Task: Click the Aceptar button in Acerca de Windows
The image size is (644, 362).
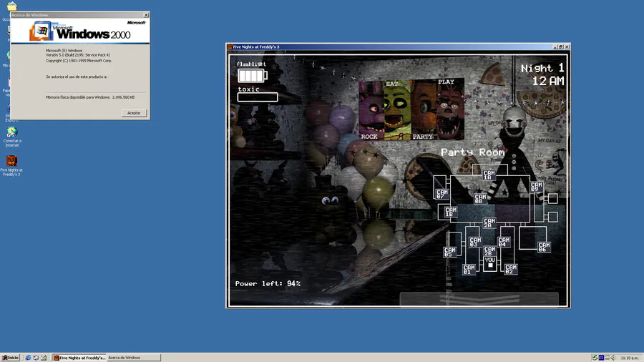Action: tap(134, 113)
